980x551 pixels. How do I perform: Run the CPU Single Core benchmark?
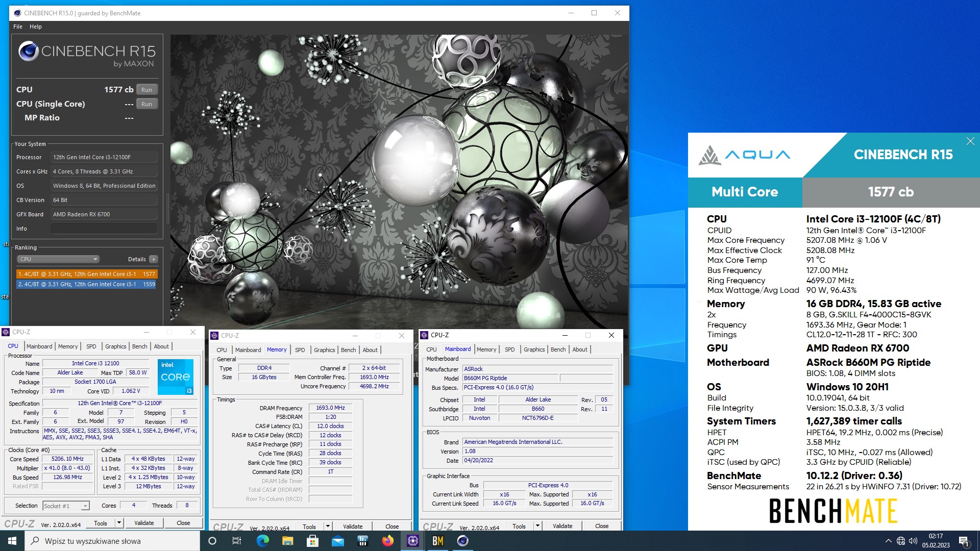(x=147, y=104)
